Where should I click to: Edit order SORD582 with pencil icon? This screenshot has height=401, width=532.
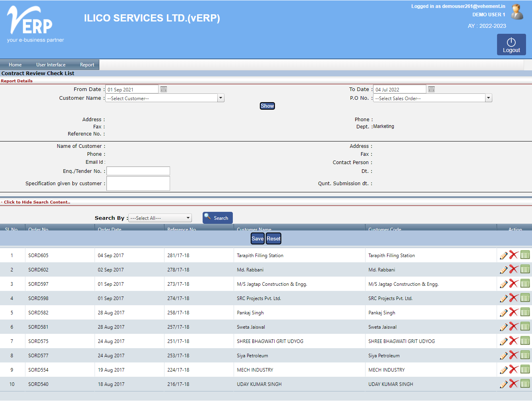504,313
